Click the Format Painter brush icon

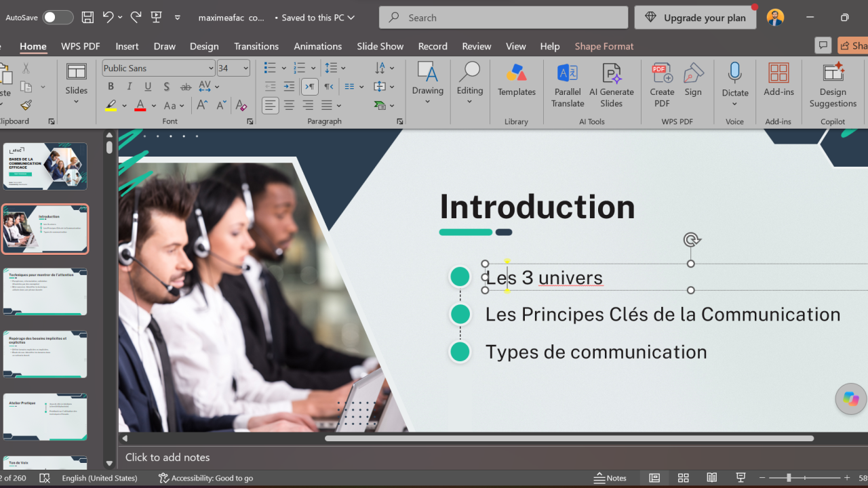(x=26, y=105)
